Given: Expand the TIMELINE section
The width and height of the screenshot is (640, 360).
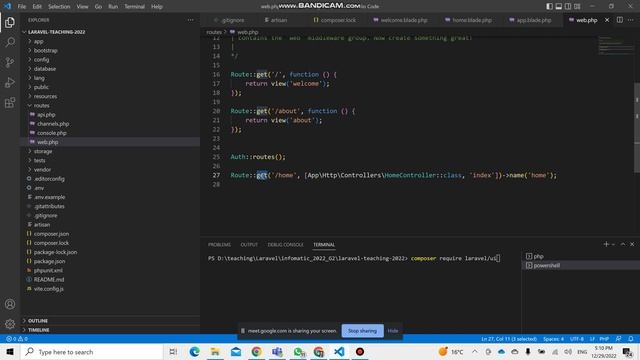Looking at the screenshot, I should tap(38, 330).
